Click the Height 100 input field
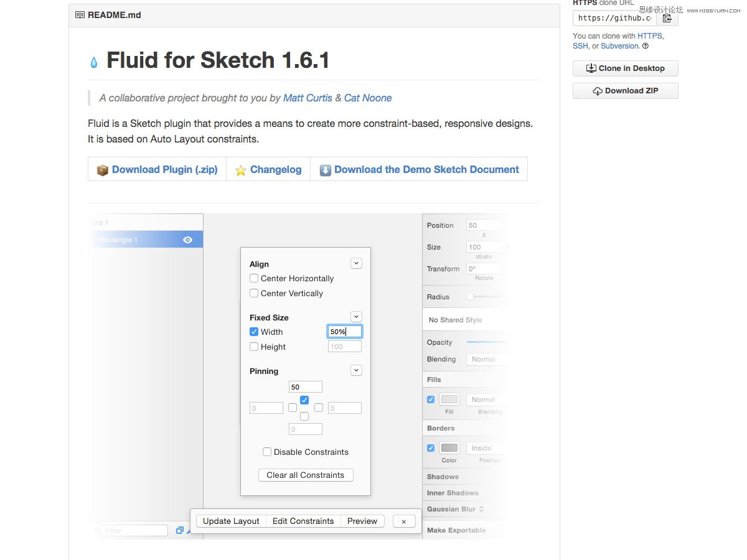 point(345,347)
